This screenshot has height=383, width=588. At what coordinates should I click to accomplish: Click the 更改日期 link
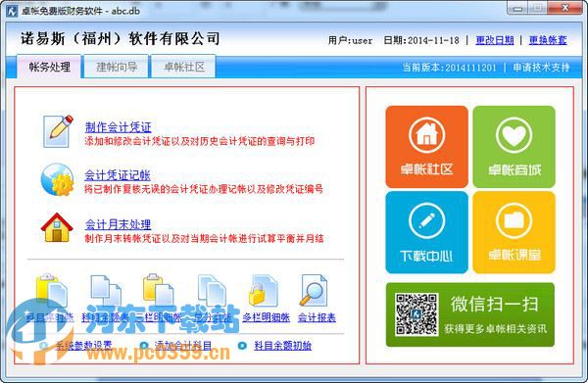pos(495,40)
